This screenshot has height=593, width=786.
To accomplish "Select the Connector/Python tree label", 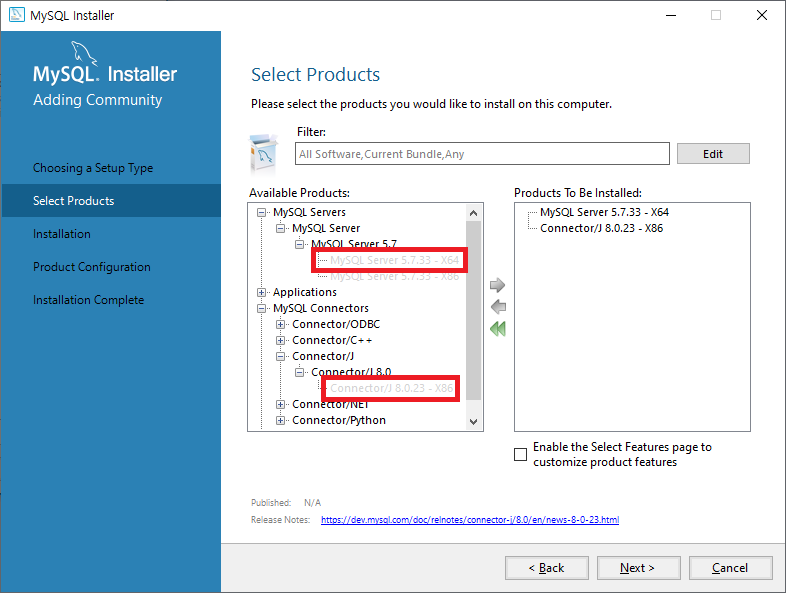I will [339, 420].
